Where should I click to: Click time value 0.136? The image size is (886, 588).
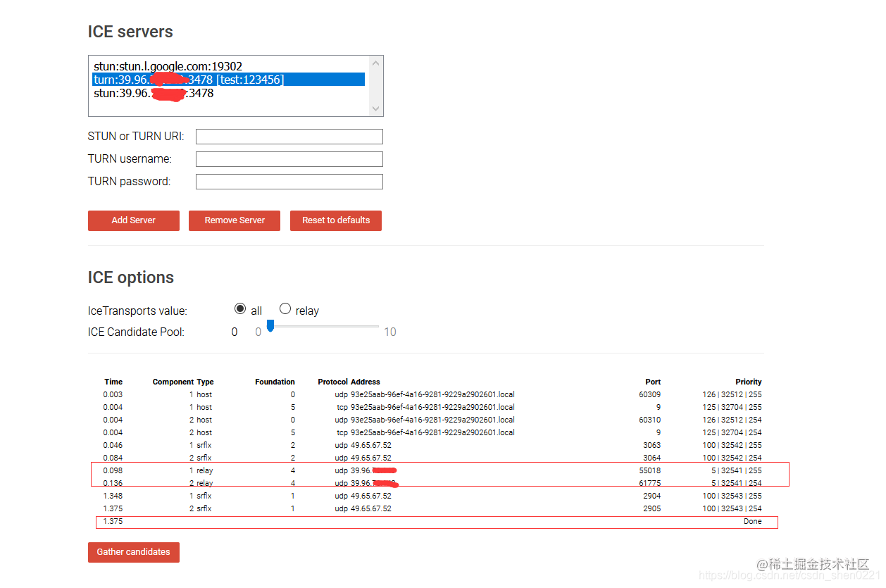tap(113, 483)
